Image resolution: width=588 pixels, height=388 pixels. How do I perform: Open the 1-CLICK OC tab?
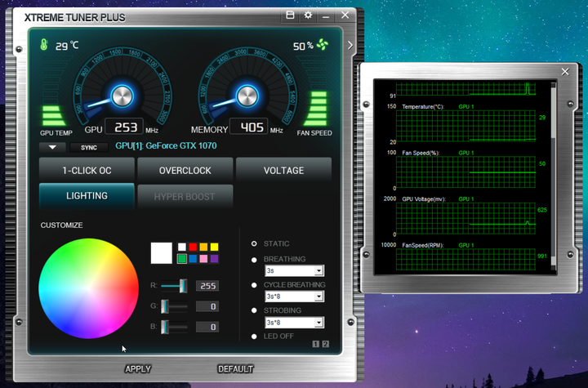87,171
